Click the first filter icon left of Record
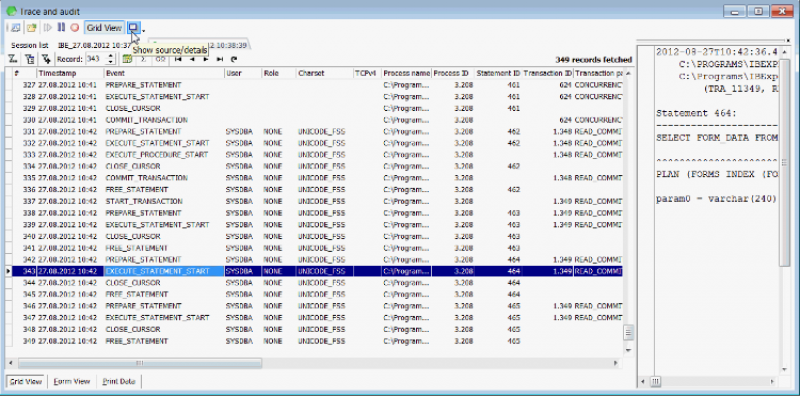 click(14, 59)
